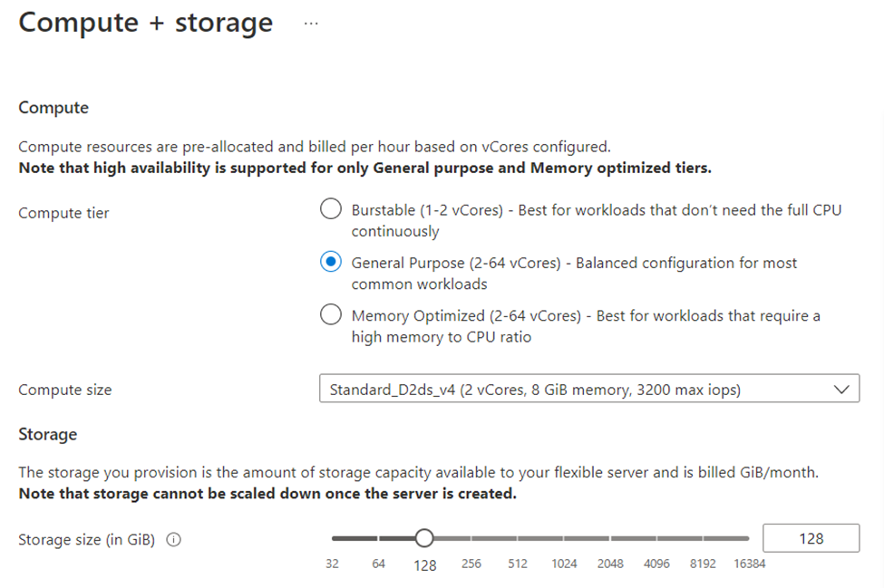This screenshot has width=884, height=588.
Task: Set storage slider to 16384 GiB mark
Action: (748, 538)
